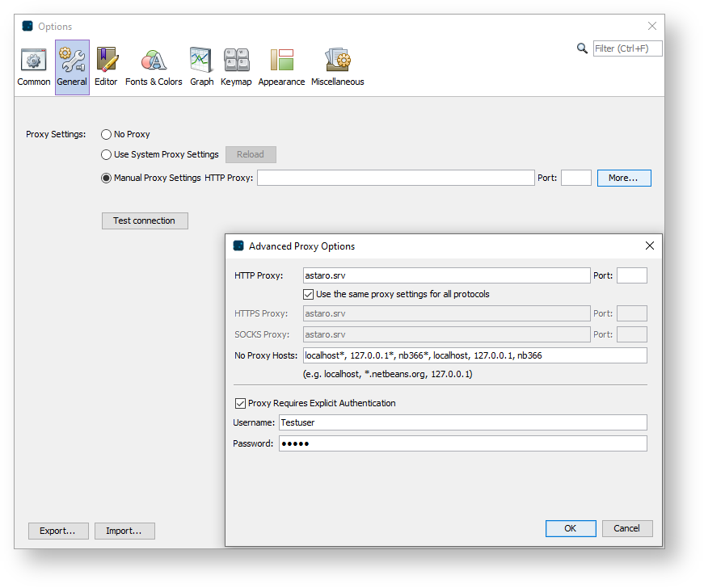The width and height of the screenshot is (704, 588).
Task: Select Manual Proxy Settings radio button
Action: [x=107, y=178]
